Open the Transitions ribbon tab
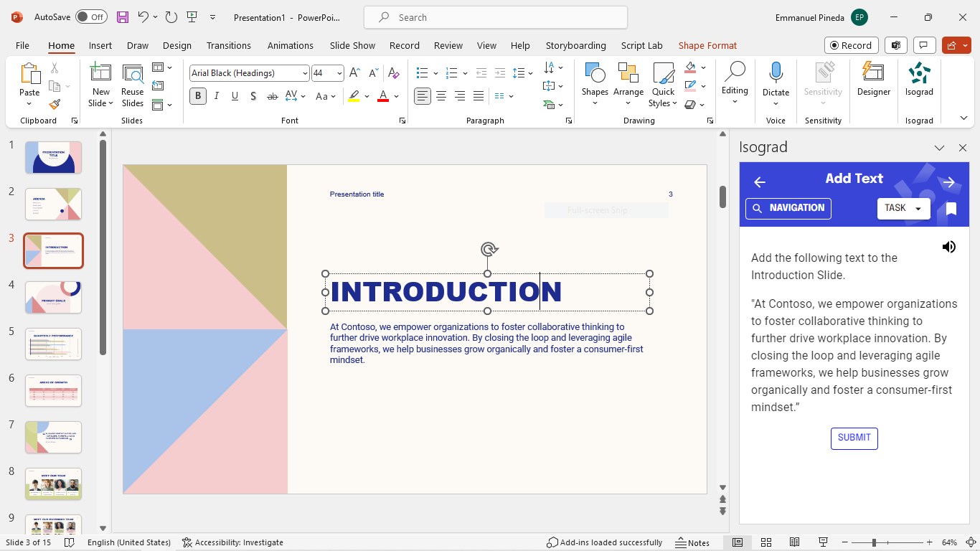Viewport: 980px width, 551px height. coord(228,45)
